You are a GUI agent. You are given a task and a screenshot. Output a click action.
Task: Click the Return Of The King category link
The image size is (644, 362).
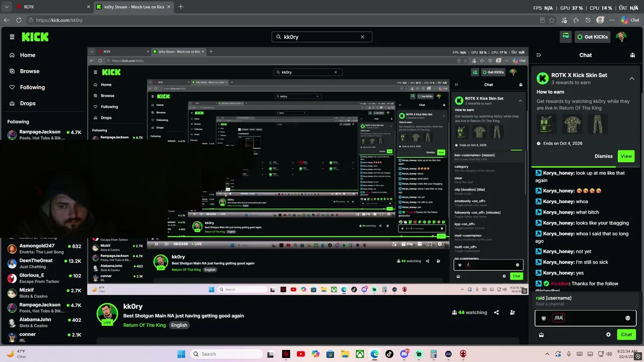[144, 325]
